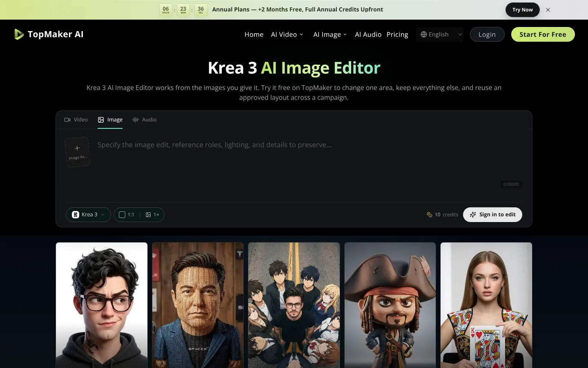Open the Pricing page link
Image resolution: width=588 pixels, height=368 pixels.
397,34
